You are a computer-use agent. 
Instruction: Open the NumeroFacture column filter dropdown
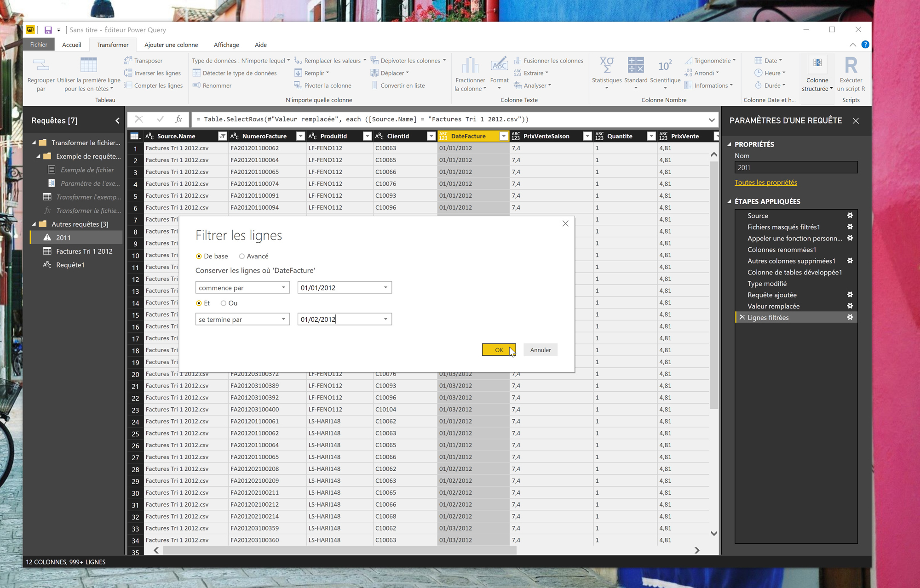tap(300, 136)
